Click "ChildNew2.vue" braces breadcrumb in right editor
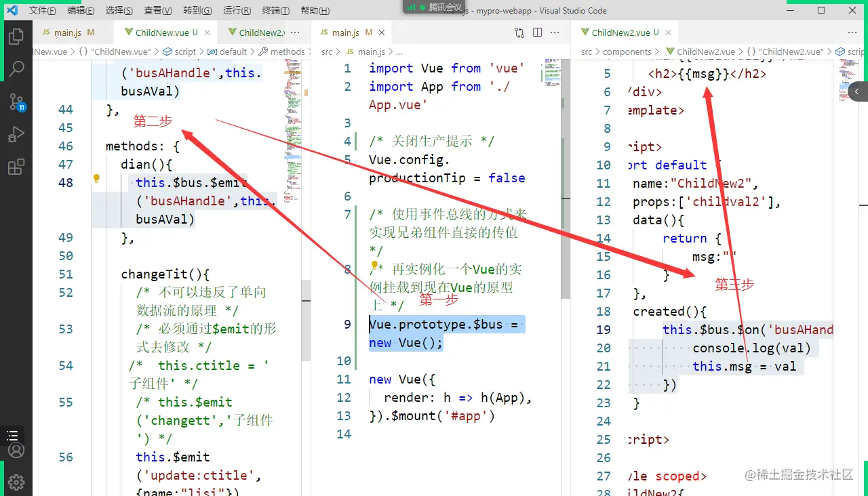The height and width of the screenshot is (496, 868). click(x=785, y=51)
